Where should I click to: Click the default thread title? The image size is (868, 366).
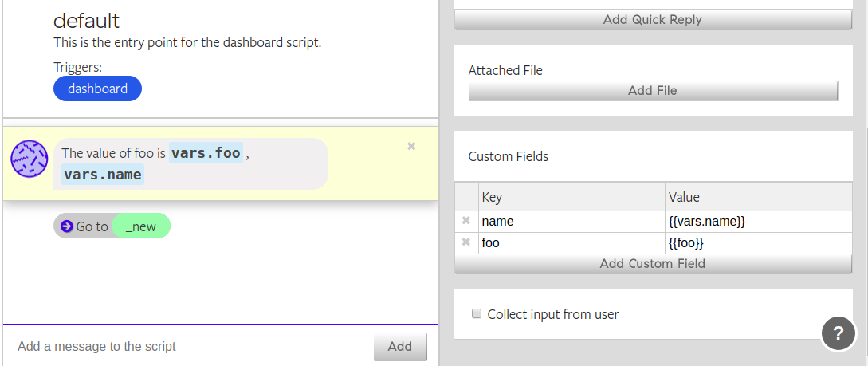pos(86,21)
